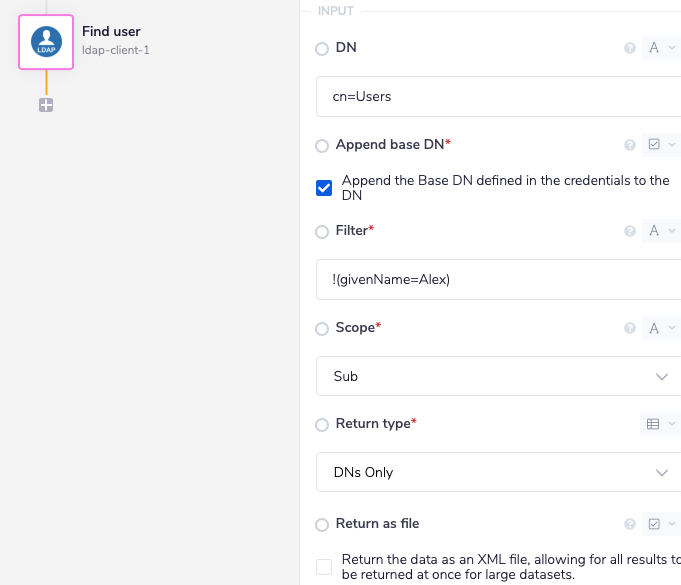Select the radio button beside Filter
Screen dimensions: 681x585
pos(322,232)
